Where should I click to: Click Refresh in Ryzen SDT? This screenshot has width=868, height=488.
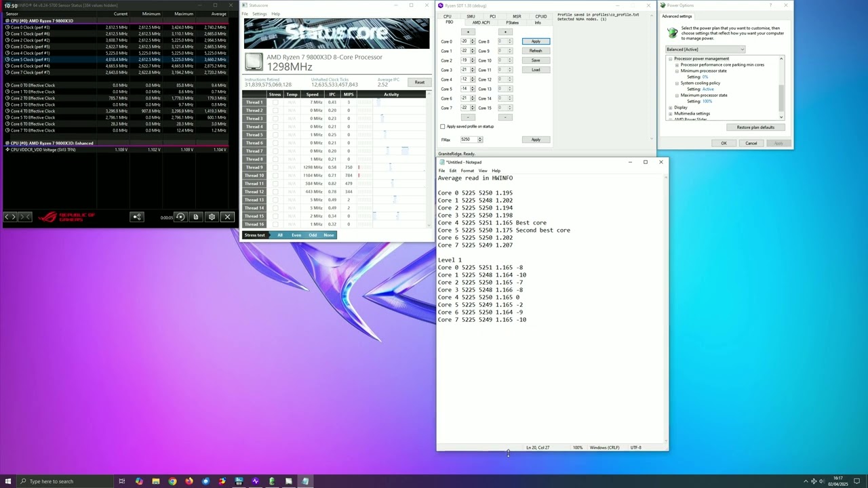[536, 51]
